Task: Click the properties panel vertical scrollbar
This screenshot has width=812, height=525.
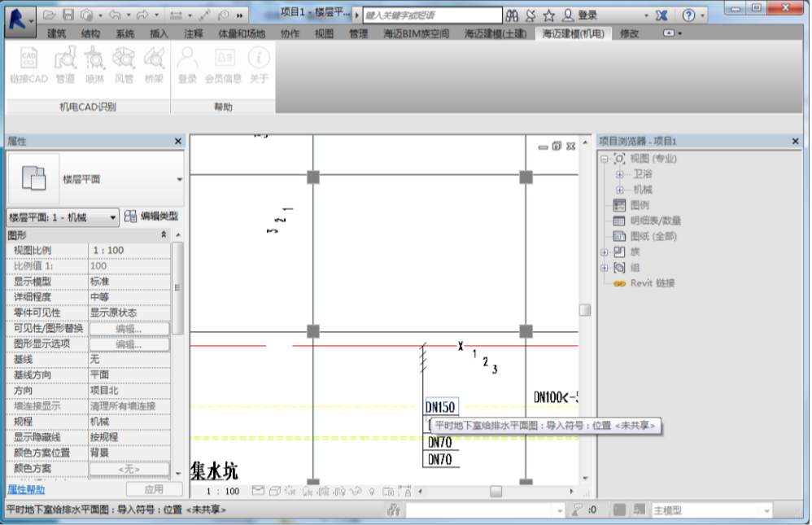Action: pos(177,288)
